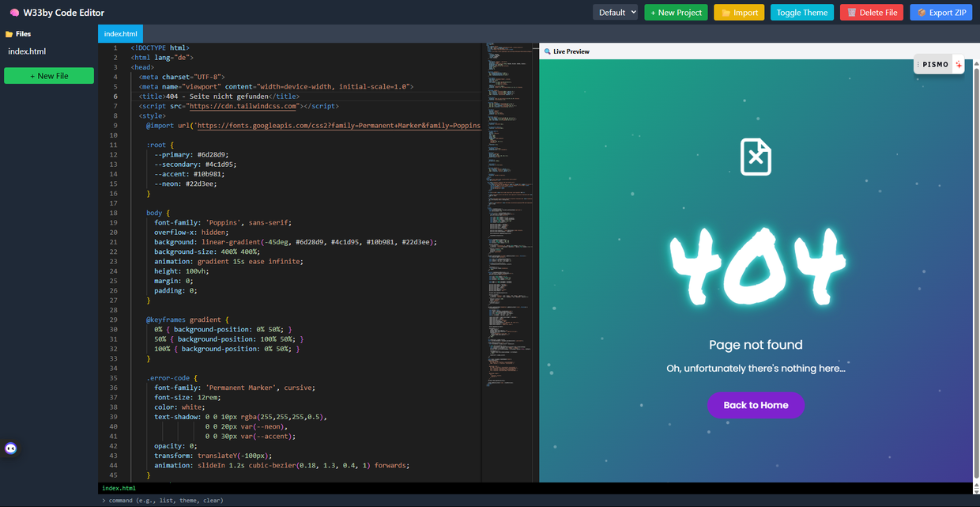The image size is (980, 507).
Task: Click the 'font-size: 12rem;' line
Action: pyautogui.click(x=187, y=397)
